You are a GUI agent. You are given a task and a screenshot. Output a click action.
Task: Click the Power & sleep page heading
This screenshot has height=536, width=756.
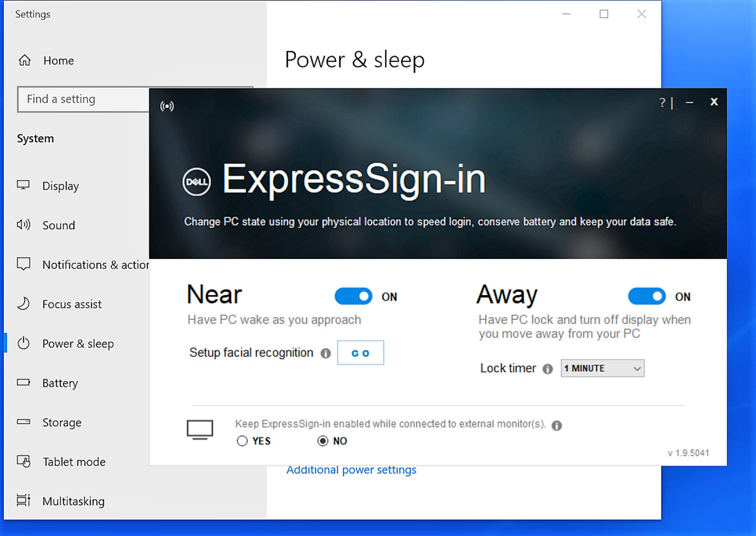click(355, 60)
